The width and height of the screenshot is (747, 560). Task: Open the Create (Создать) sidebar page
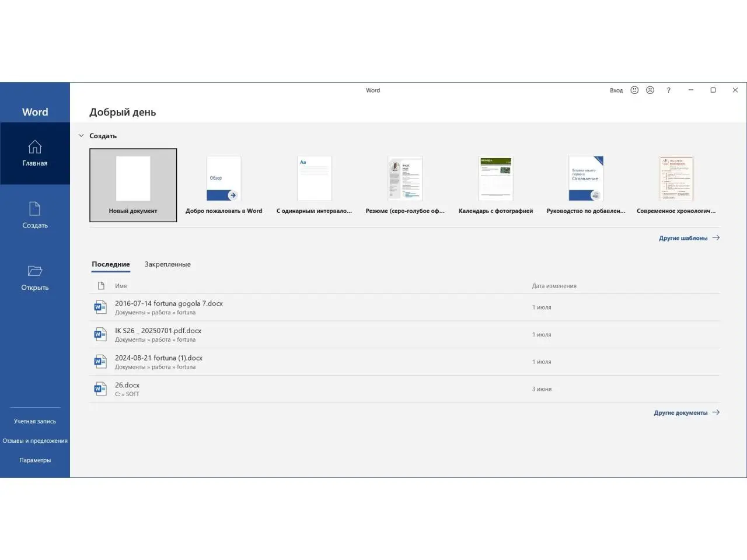[x=35, y=215]
